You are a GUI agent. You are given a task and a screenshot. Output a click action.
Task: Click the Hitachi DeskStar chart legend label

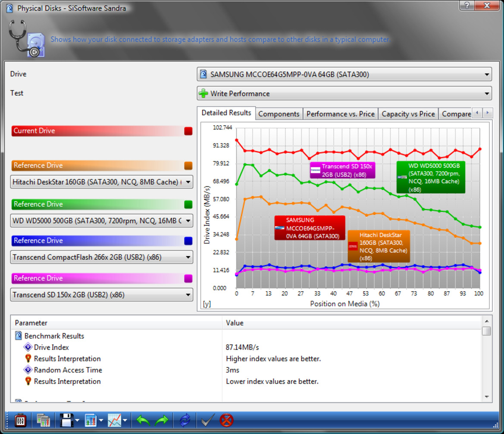[379, 246]
